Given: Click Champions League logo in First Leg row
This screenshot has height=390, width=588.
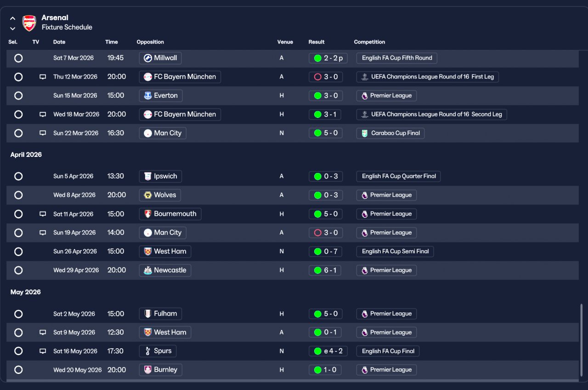Looking at the screenshot, I should (x=365, y=77).
